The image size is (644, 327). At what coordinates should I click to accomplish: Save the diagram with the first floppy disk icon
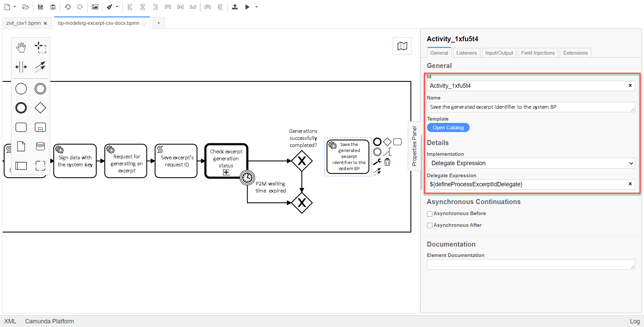point(40,7)
